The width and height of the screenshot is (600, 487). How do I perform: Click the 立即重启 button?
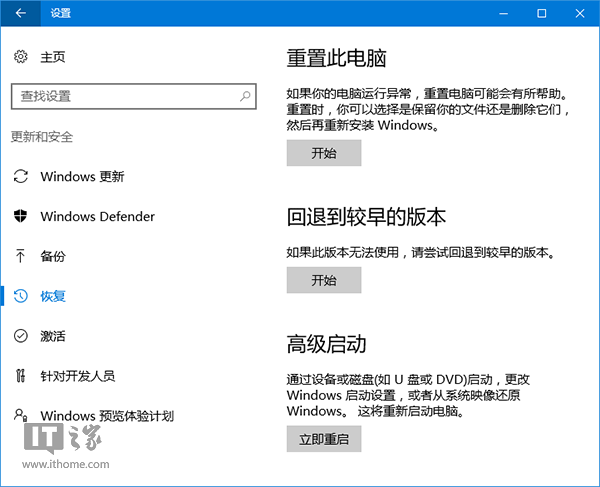(324, 439)
